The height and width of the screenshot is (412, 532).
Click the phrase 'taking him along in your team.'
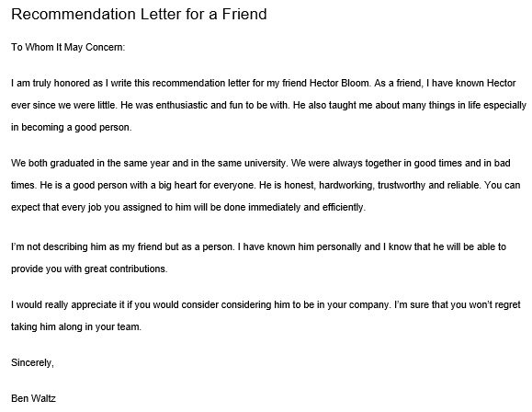pos(76,326)
